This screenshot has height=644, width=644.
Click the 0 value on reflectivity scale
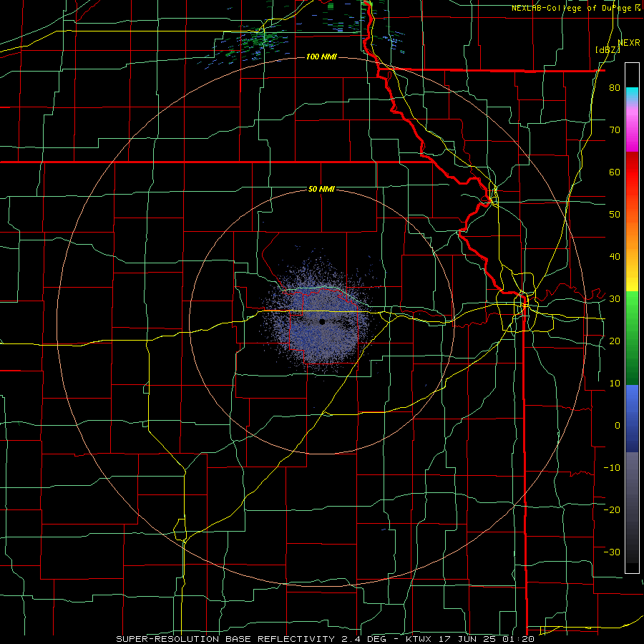[618, 426]
